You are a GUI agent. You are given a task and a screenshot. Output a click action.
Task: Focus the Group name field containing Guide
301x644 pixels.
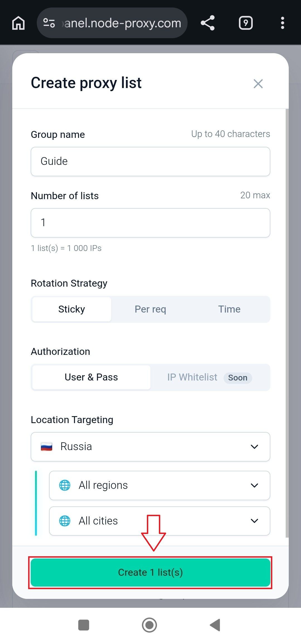pos(151,162)
